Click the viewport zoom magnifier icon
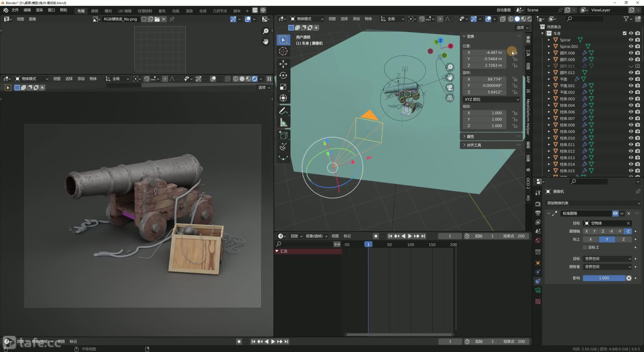Viewport: 644px width, 352px height. point(450,67)
